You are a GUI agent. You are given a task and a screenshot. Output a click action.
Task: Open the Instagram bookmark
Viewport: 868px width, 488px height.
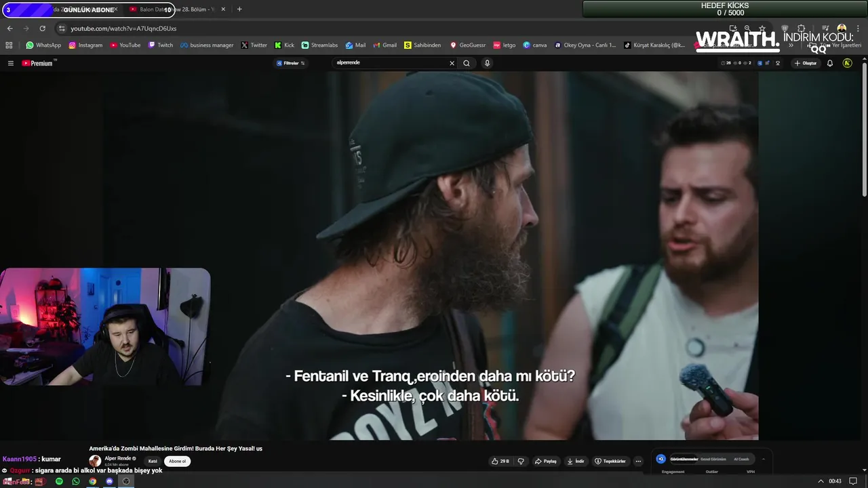85,45
